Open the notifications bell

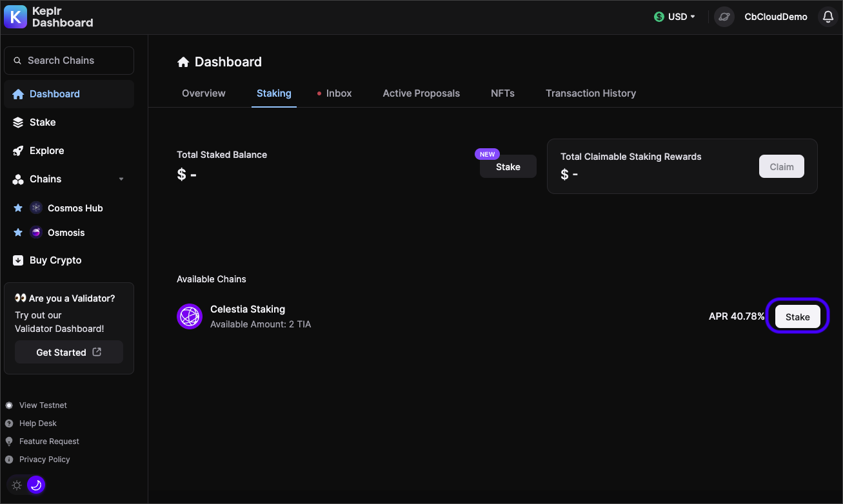coord(828,17)
